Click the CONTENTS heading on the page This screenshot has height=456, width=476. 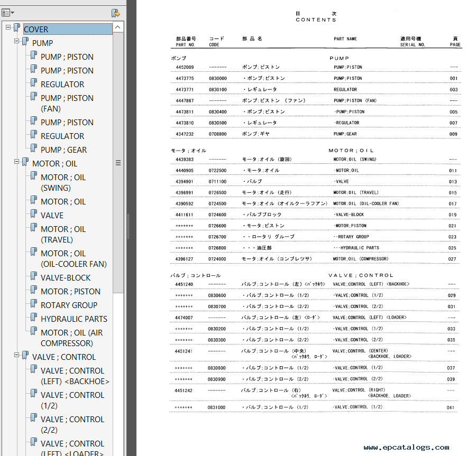point(316,20)
